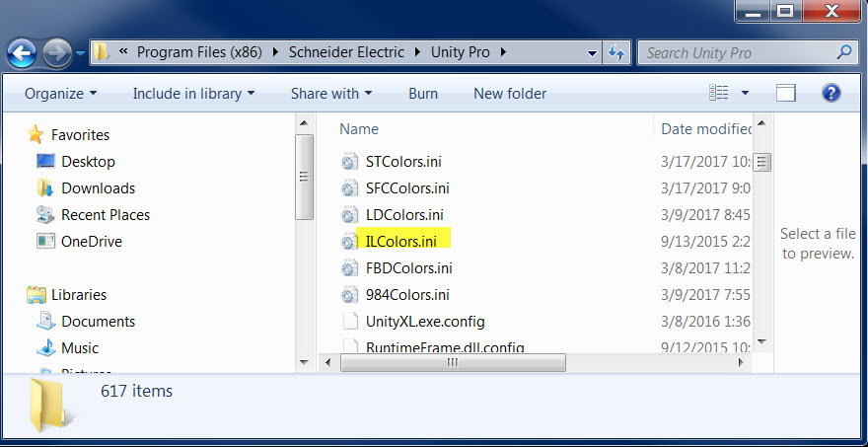Open the recent pages dropdown arrow
This screenshot has width=868, height=447.
pos(80,53)
